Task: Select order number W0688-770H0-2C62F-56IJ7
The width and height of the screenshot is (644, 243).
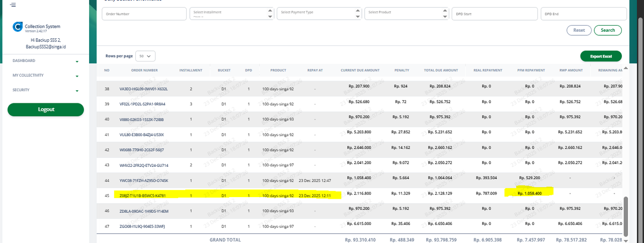Action: coord(141,150)
